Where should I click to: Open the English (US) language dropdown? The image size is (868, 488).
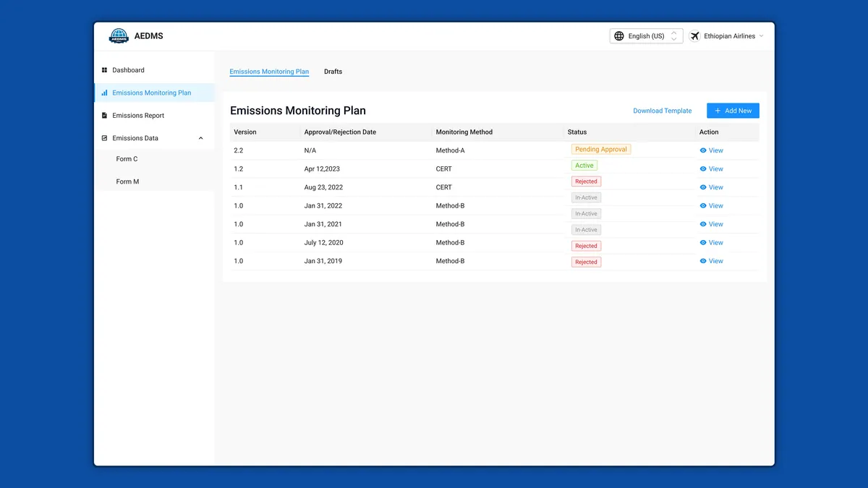(x=646, y=36)
